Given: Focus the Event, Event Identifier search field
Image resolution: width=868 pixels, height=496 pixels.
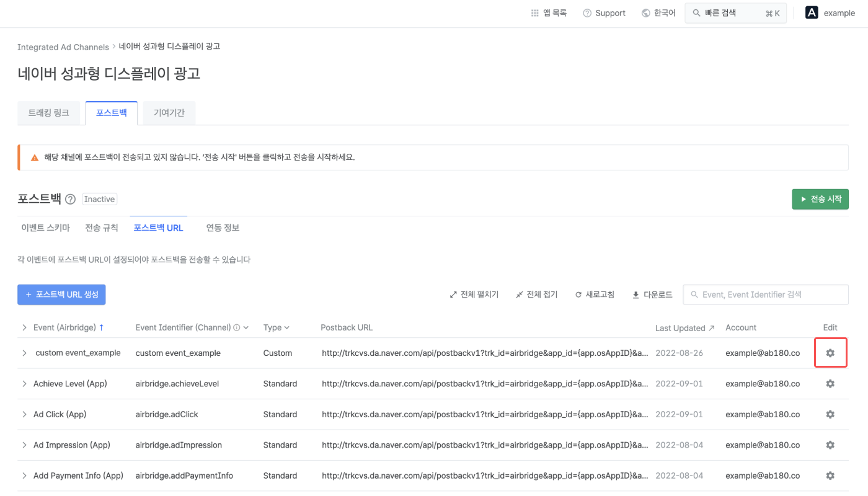Looking at the screenshot, I should tap(766, 294).
